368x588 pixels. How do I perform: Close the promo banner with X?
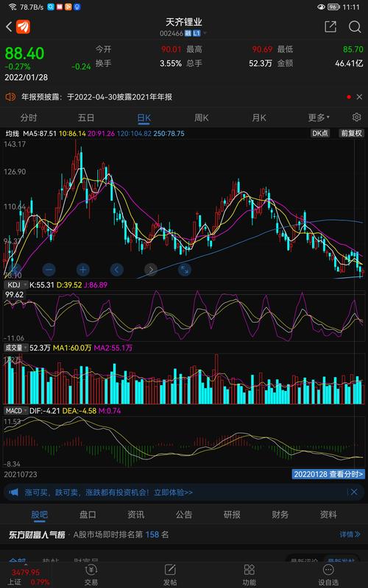(354, 492)
